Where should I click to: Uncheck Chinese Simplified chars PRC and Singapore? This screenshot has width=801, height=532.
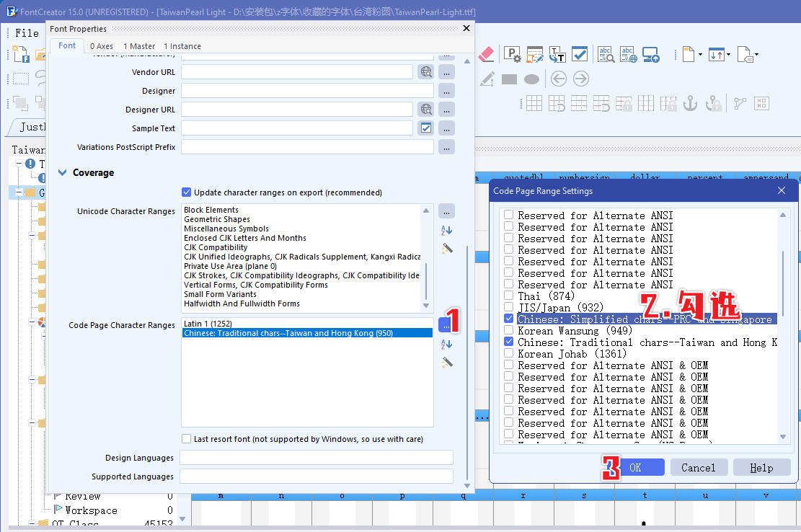(509, 319)
